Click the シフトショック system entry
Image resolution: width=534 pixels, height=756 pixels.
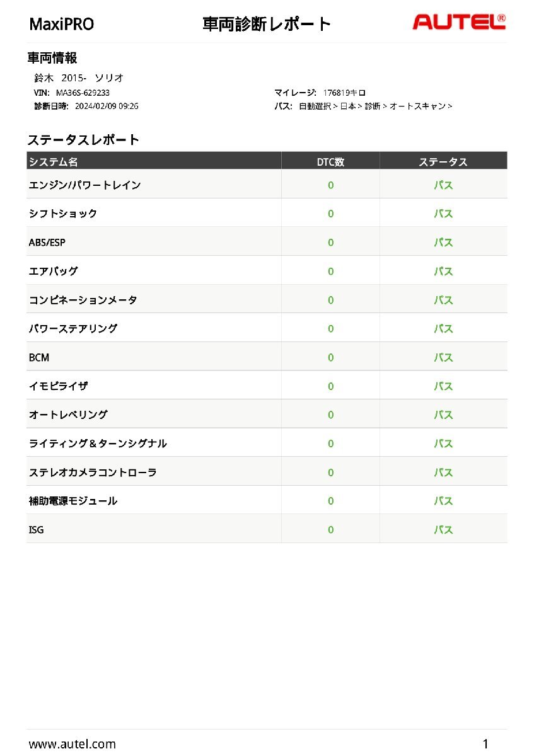pos(63,214)
